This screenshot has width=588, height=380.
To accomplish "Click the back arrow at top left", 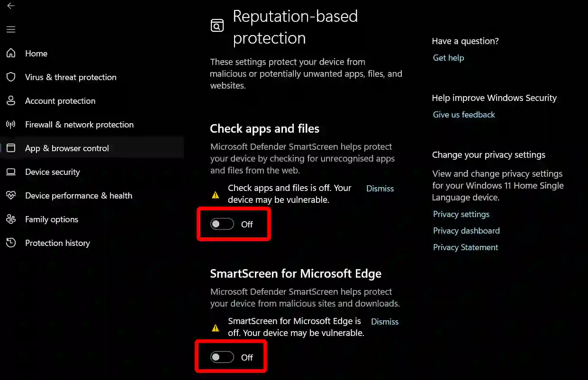I will coord(10,7).
